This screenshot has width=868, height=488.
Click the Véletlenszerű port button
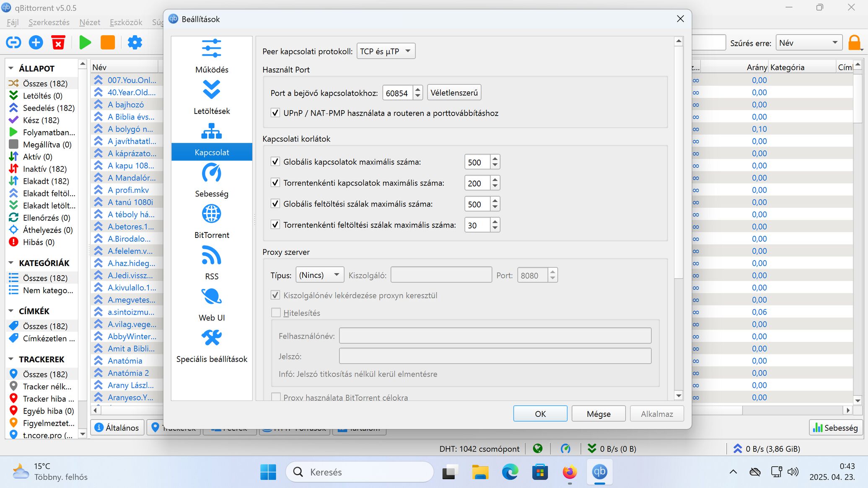tap(454, 93)
